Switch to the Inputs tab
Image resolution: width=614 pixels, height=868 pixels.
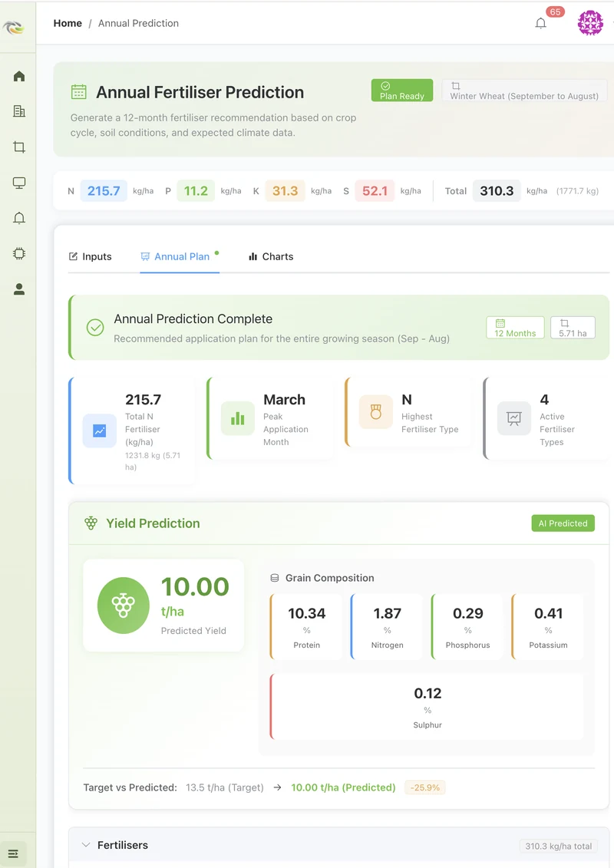pos(90,256)
